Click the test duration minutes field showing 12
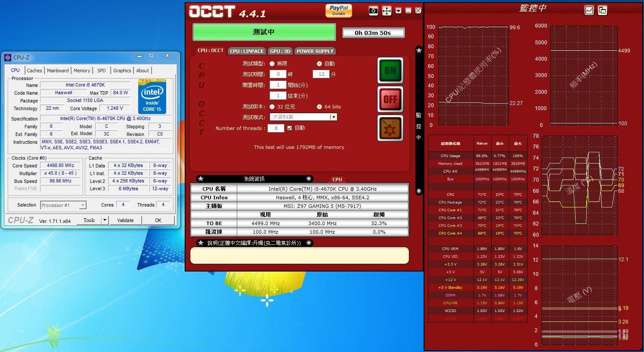Screen dimensions: 644x352 point(321,74)
